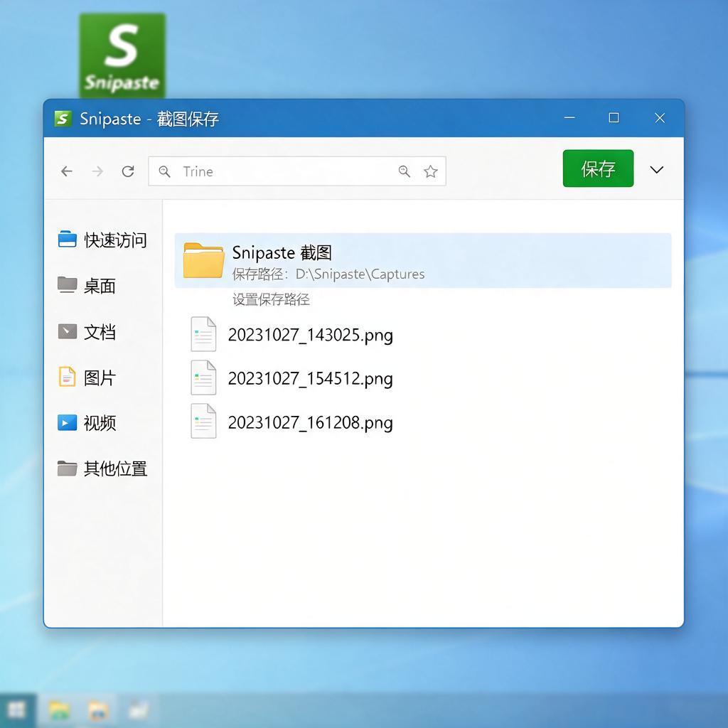Click the white app icon on the taskbar
The width and height of the screenshot is (728, 728).
(139, 710)
